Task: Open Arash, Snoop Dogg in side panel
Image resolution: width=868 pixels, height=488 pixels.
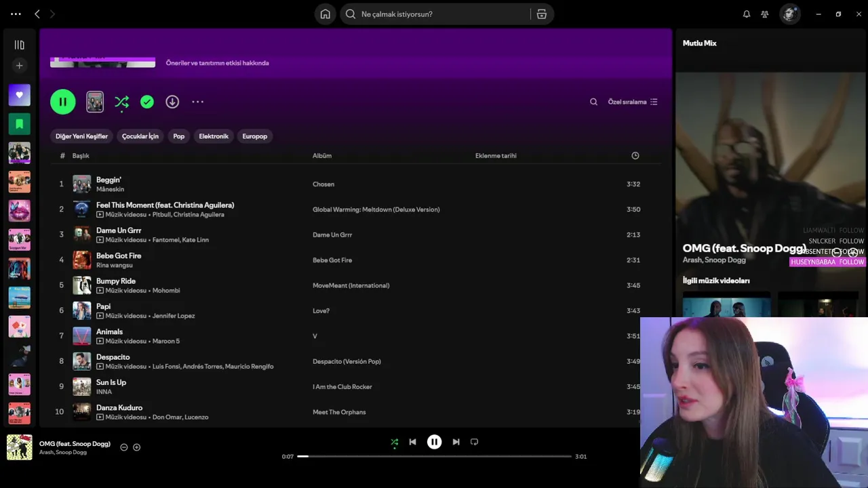Action: [714, 260]
